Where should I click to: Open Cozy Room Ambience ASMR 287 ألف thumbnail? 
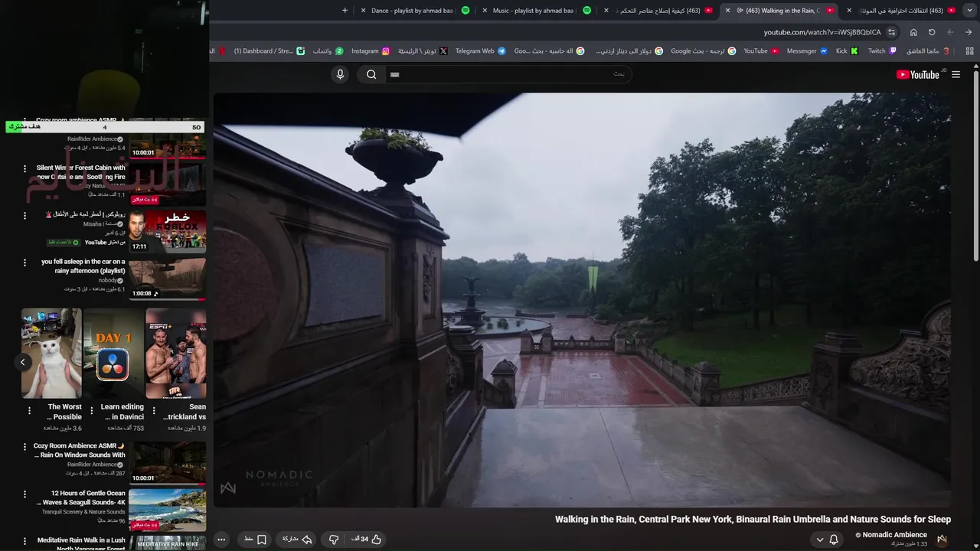[x=167, y=463]
